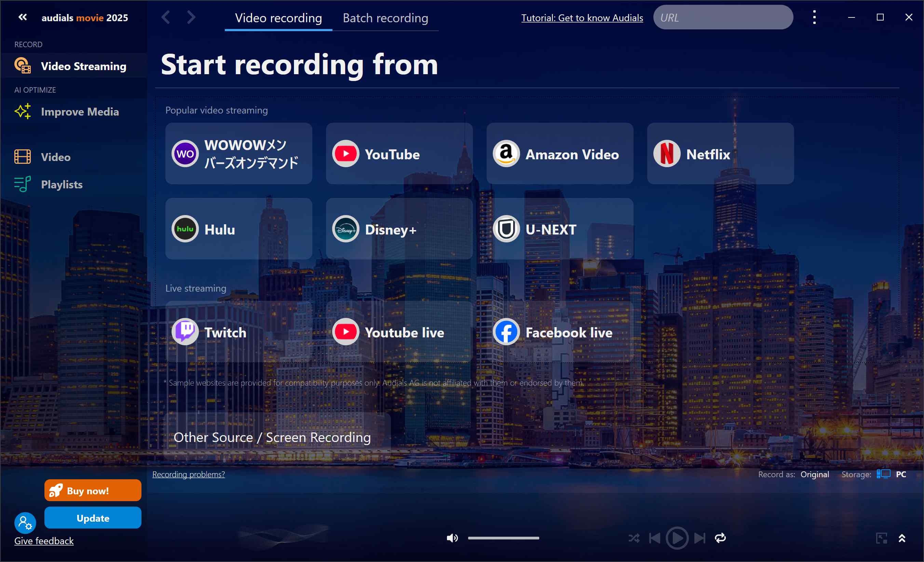Toggle shuffle playback

pyautogui.click(x=634, y=538)
